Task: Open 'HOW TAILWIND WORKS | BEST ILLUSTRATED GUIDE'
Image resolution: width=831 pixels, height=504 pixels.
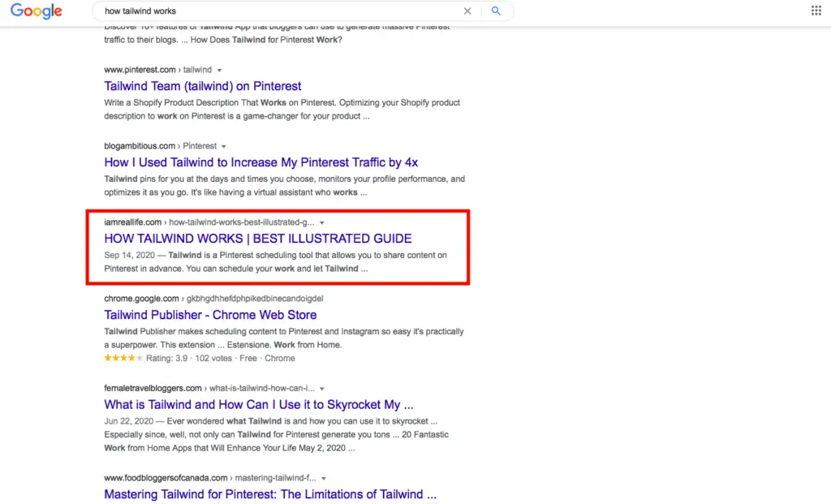Action: (257, 239)
